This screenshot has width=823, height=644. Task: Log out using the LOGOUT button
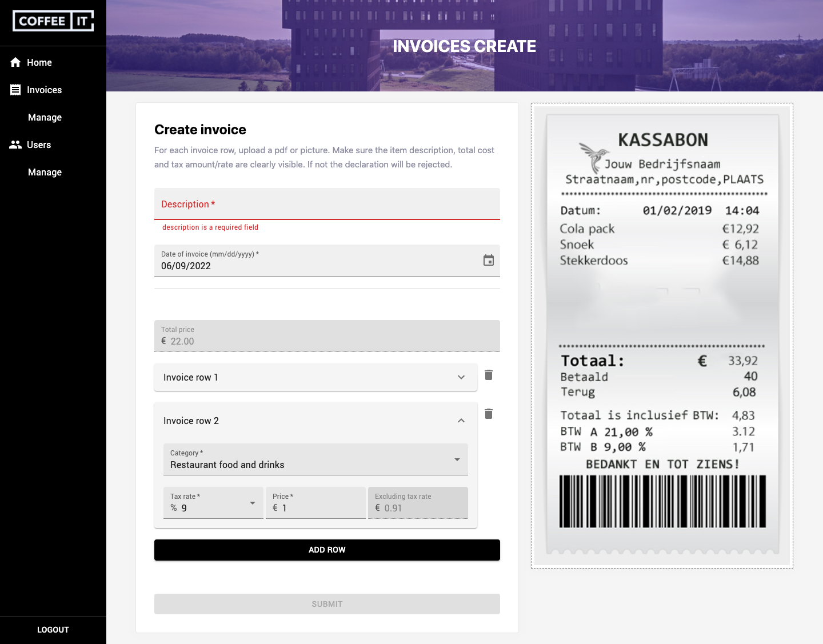pos(53,630)
